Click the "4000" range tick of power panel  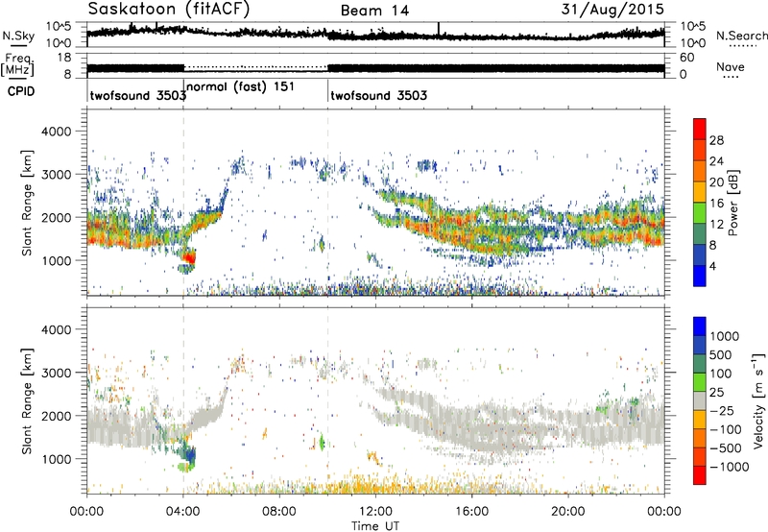point(59,132)
